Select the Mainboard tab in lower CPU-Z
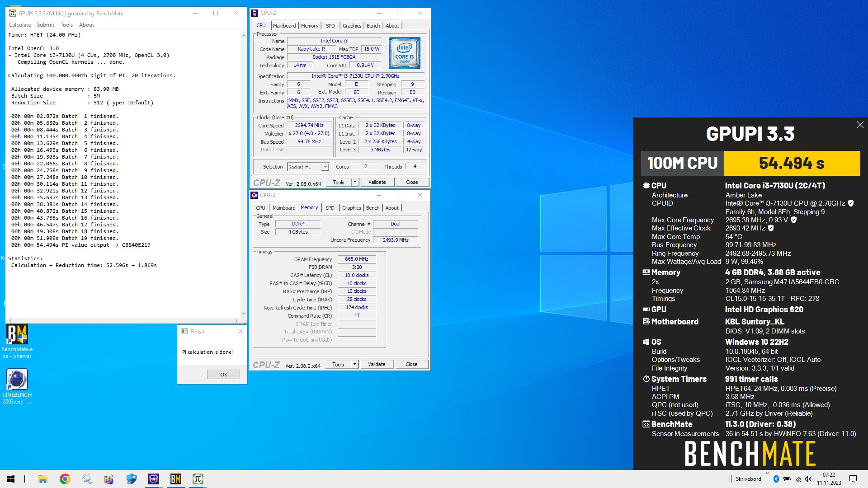The height and width of the screenshot is (488, 868). pyautogui.click(x=284, y=208)
